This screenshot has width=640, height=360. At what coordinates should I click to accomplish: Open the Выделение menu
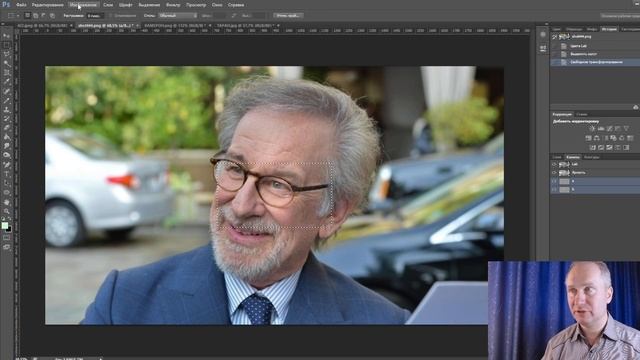point(149,5)
